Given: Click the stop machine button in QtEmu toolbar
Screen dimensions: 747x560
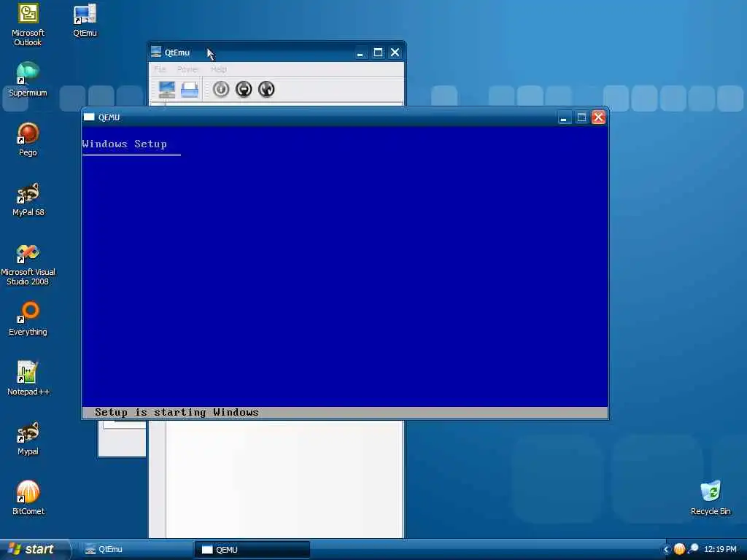Looking at the screenshot, I should (x=244, y=89).
